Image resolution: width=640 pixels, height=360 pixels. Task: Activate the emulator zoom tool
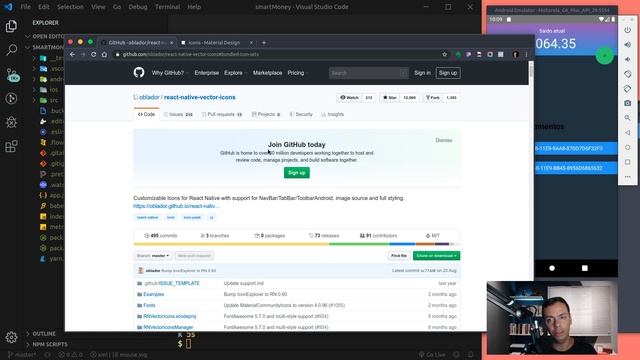coord(628,118)
